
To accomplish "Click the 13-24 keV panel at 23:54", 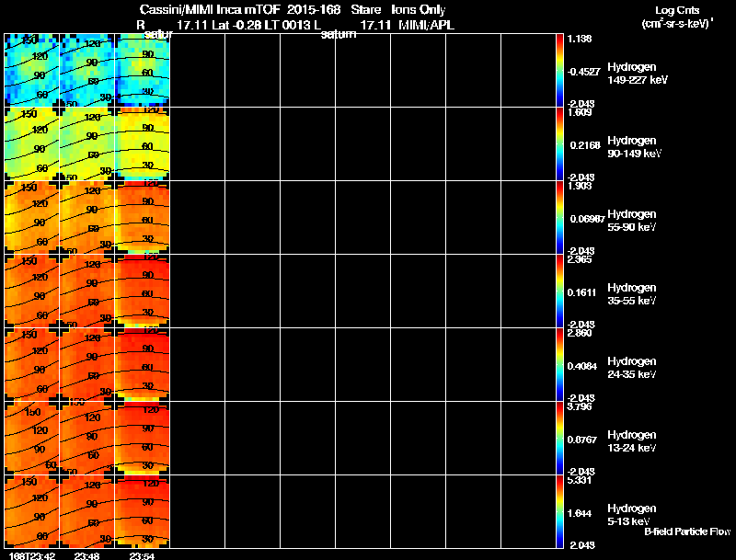I will [x=142, y=438].
